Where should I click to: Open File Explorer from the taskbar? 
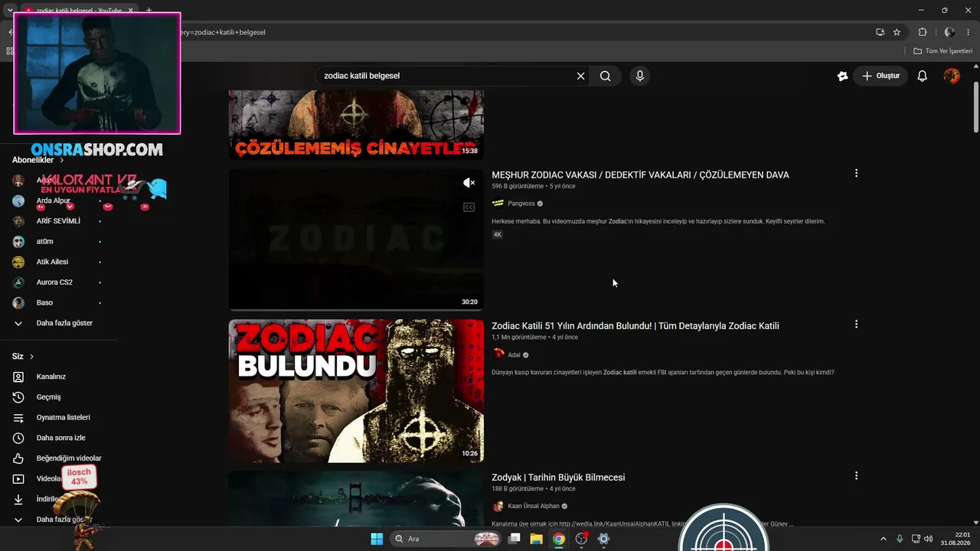(x=537, y=539)
